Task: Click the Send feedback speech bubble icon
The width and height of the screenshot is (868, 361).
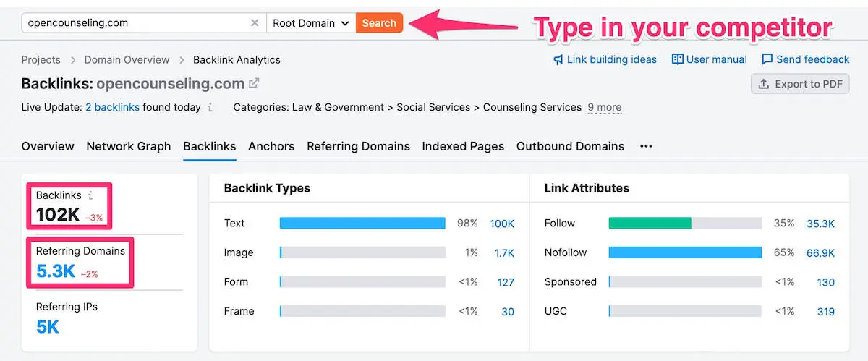Action: 767,59
